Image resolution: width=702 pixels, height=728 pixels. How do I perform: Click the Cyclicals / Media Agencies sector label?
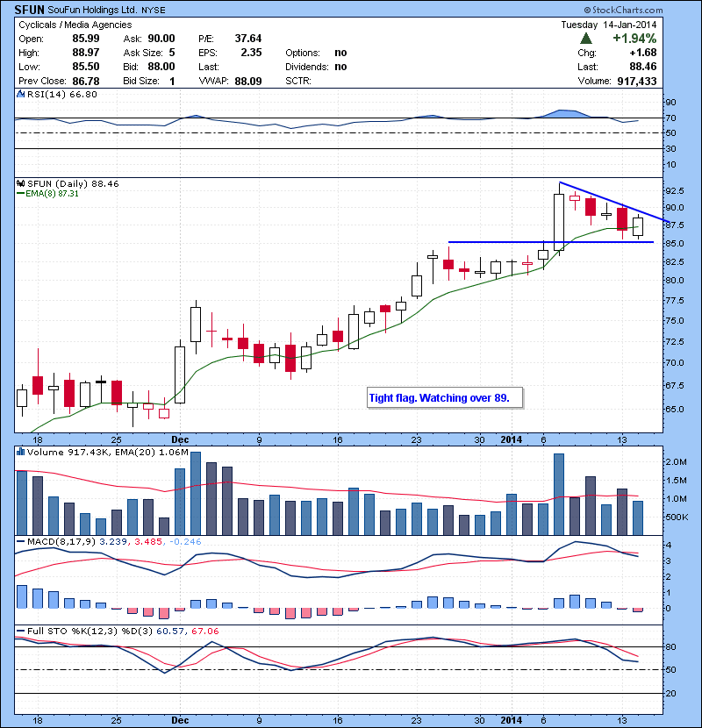point(75,25)
